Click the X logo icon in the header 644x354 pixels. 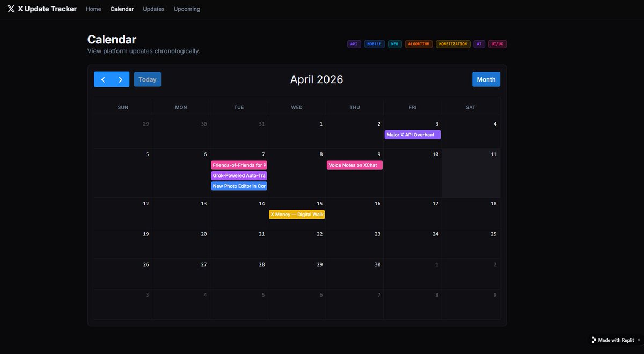[x=11, y=9]
